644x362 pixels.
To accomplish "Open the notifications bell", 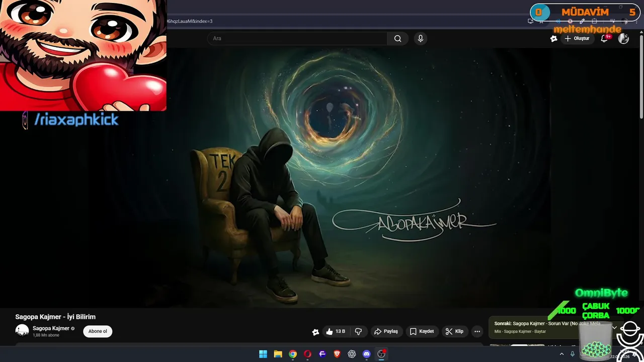I will 605,39.
